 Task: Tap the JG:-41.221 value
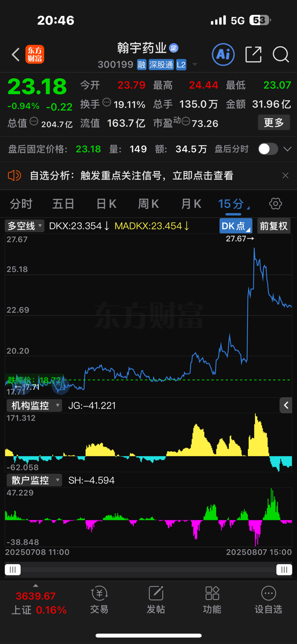(x=92, y=405)
